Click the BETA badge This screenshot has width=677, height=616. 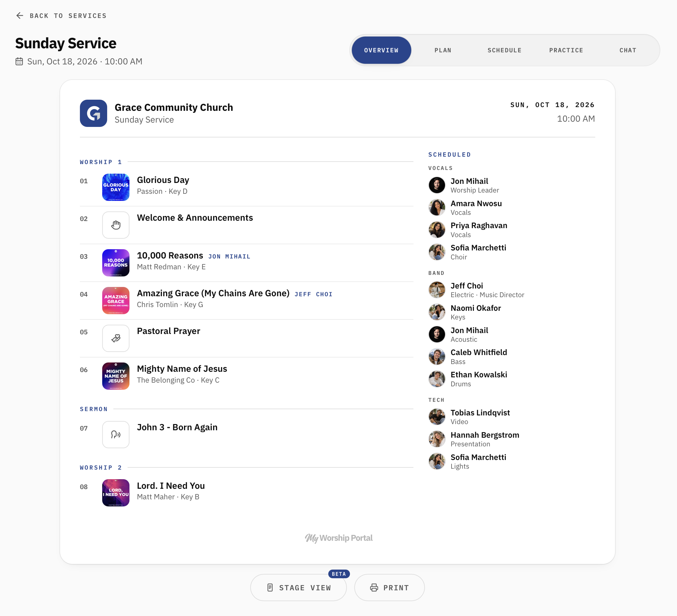tap(339, 574)
